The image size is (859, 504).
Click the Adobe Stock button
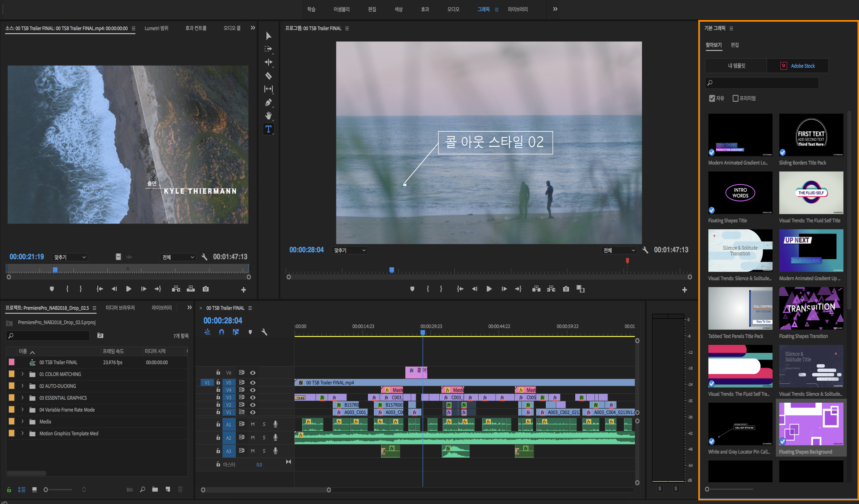798,66
